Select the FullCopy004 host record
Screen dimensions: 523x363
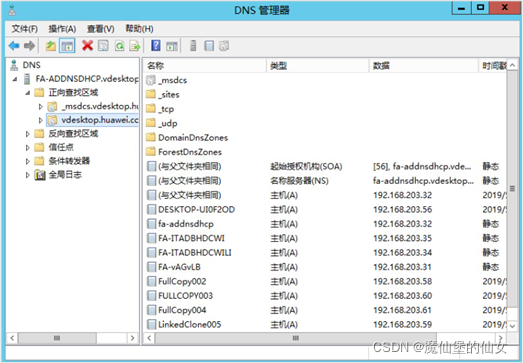click(x=325, y=310)
